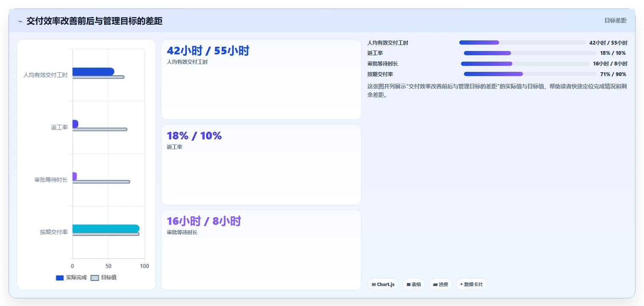Click the 按期交付率 progress row label
This screenshot has width=644, height=306.
pos(380,74)
